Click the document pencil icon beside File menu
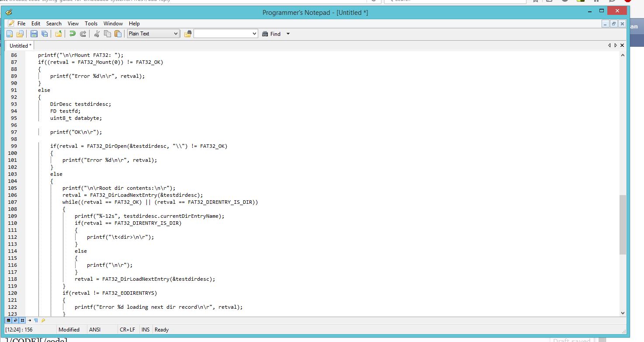 (x=11, y=23)
